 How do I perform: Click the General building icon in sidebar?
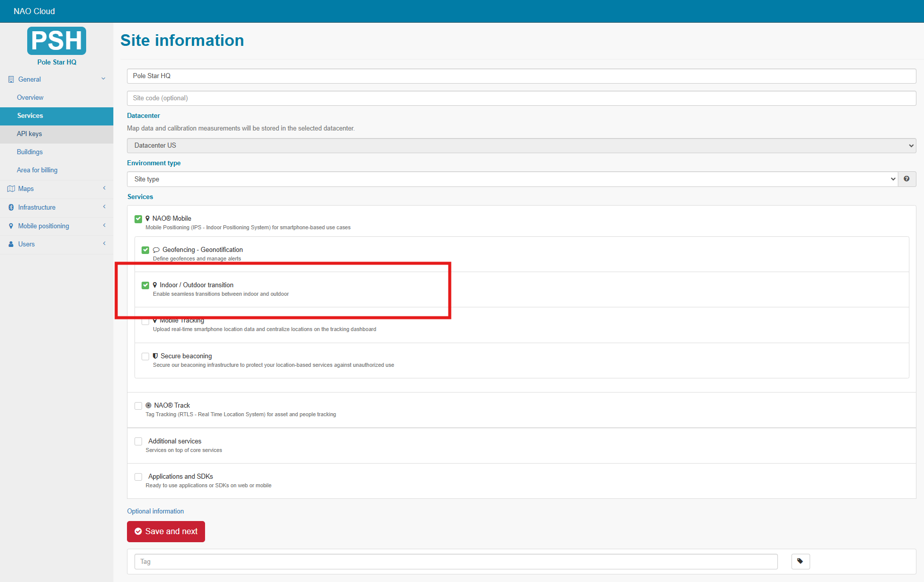coord(11,79)
